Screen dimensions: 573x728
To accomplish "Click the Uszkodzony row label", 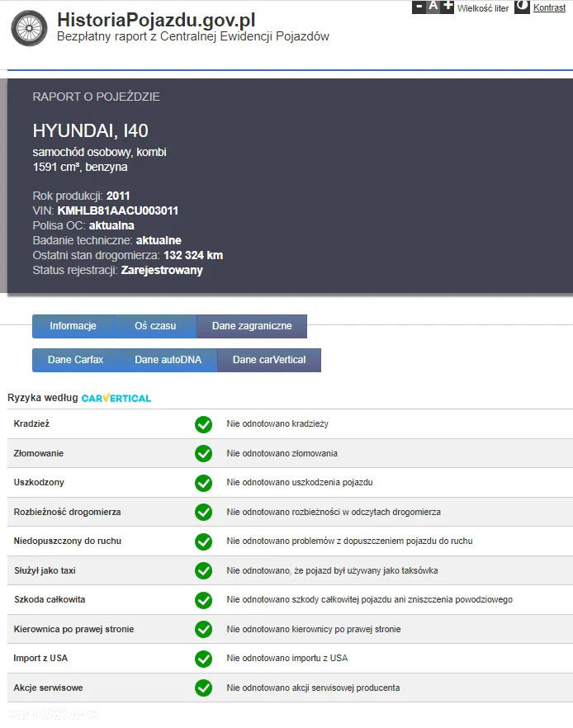I will pos(39,482).
